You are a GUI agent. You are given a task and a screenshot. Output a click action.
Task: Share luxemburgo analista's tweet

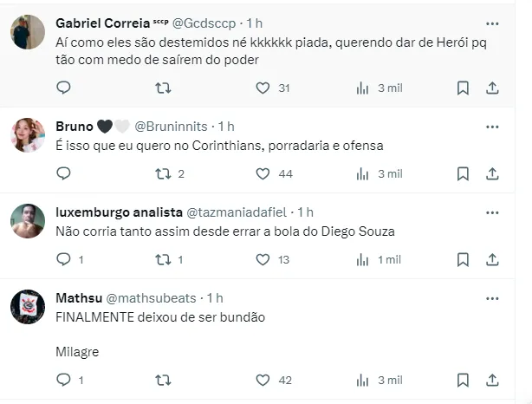(491, 259)
